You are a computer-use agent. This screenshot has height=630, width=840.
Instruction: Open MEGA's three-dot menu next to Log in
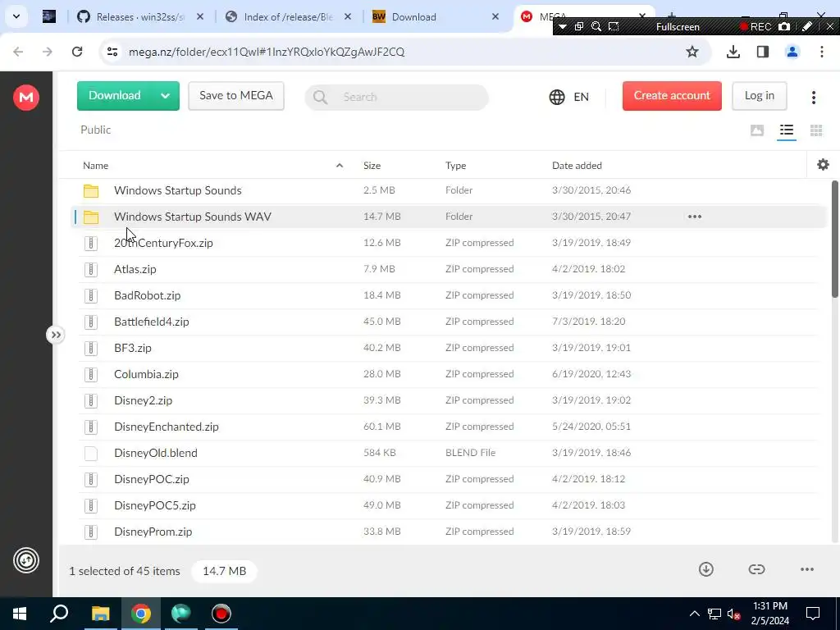click(813, 97)
